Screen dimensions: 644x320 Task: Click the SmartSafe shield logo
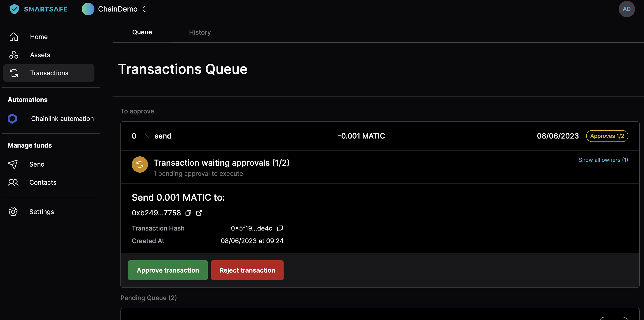(14, 9)
